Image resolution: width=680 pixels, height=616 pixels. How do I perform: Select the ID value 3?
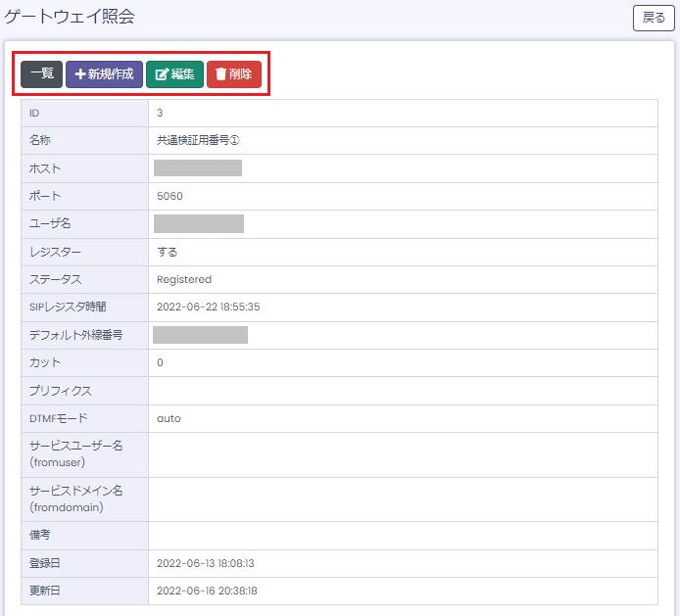(x=160, y=113)
